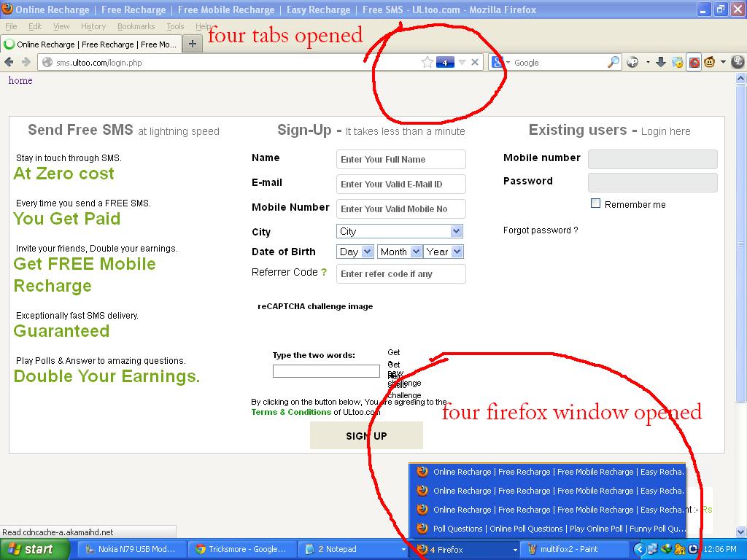Viewport: 747px width, 560px height.
Task: Open the Bookmarks menu
Action: click(x=136, y=26)
